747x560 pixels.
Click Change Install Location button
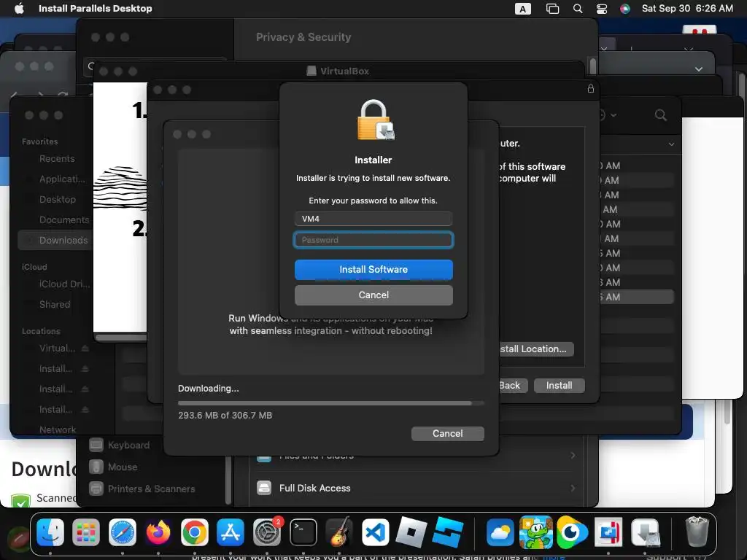[535, 349]
